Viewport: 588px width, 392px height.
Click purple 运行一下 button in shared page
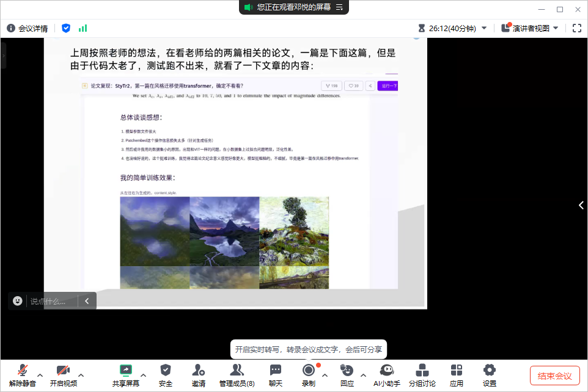coord(388,86)
